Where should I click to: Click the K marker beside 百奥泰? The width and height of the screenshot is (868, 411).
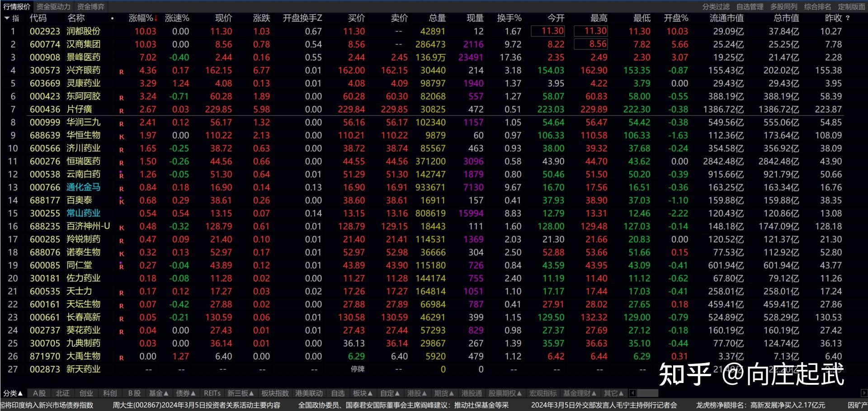point(121,201)
